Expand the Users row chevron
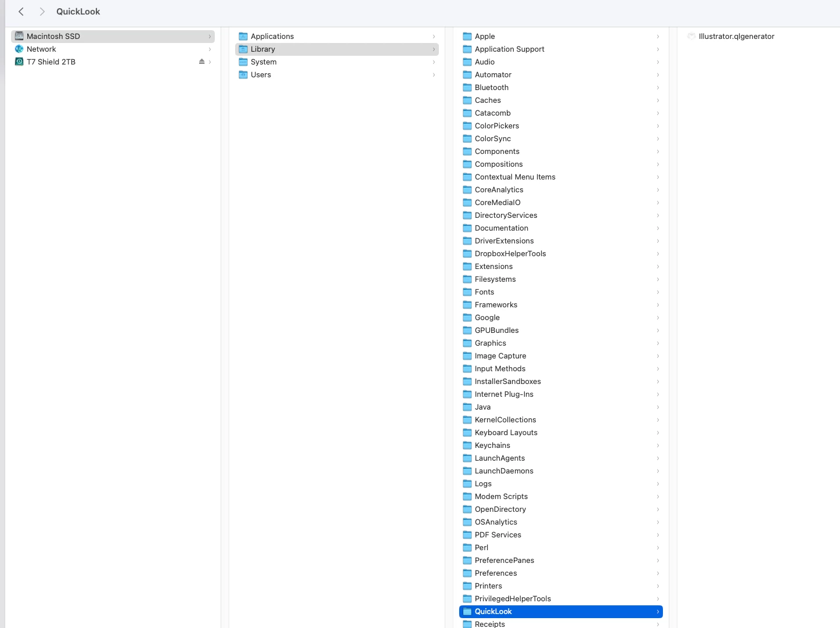Image resolution: width=840 pixels, height=628 pixels. tap(434, 74)
